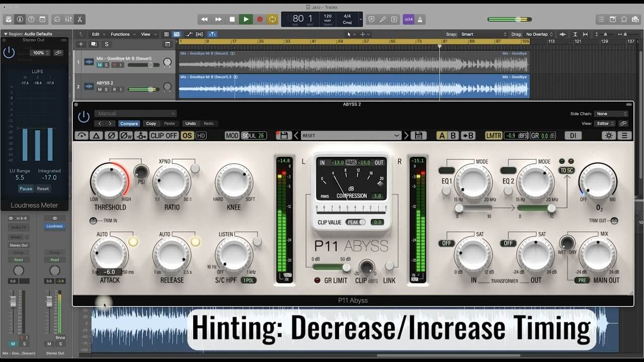The width and height of the screenshot is (644, 362).
Task: Click the THRESHOLD knob
Action: (110, 181)
